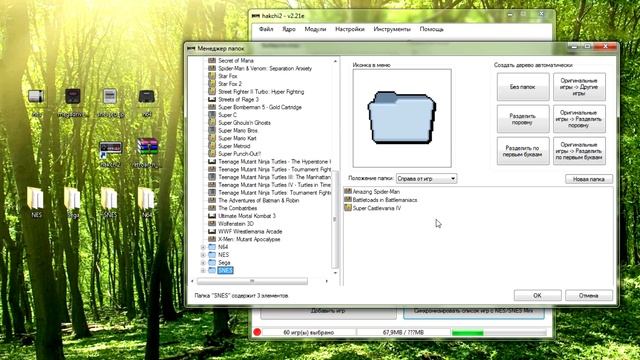
Task: Click the Super Mario Bros. icon
Action: [212, 130]
